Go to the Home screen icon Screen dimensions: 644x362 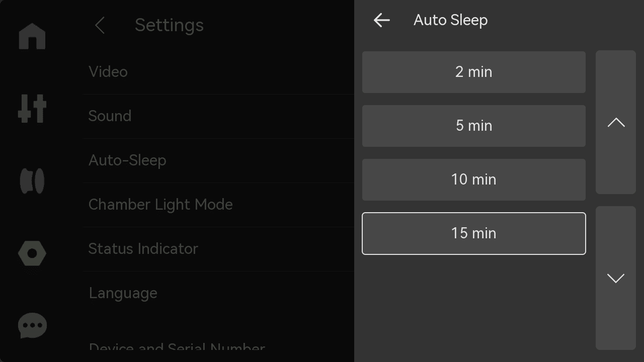(32, 36)
